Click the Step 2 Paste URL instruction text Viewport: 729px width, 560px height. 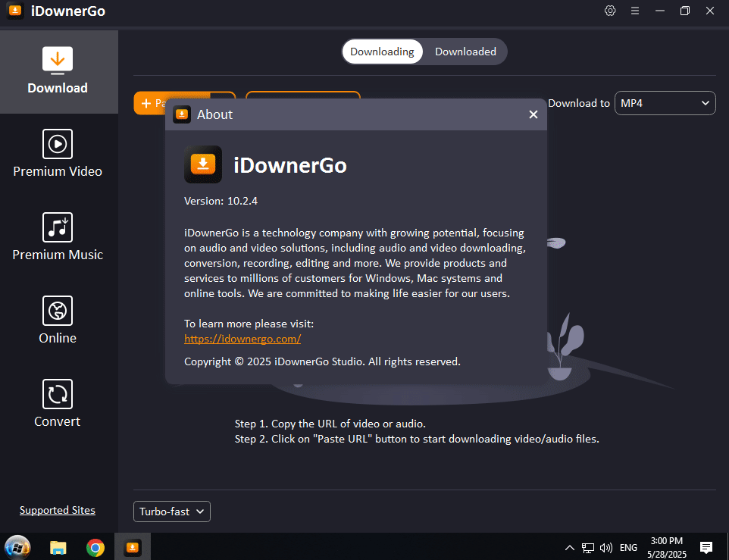[417, 440]
